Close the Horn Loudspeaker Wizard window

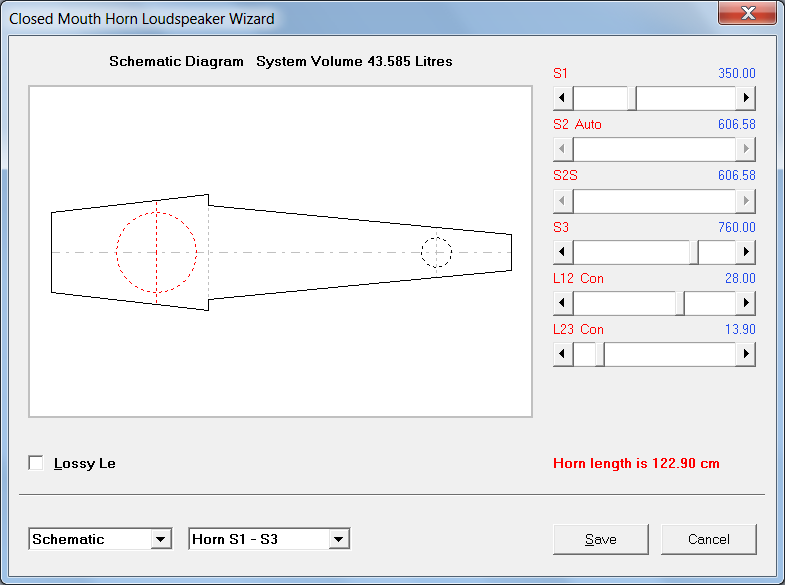[748, 13]
